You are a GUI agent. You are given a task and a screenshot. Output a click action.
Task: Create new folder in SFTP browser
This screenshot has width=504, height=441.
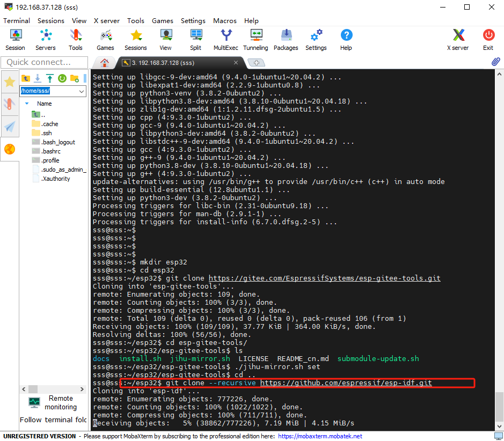[x=74, y=78]
